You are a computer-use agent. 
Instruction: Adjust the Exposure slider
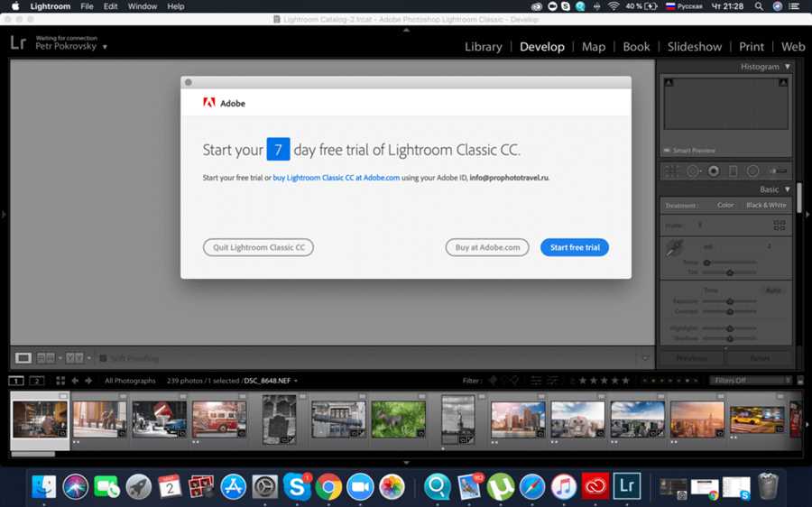coord(730,301)
